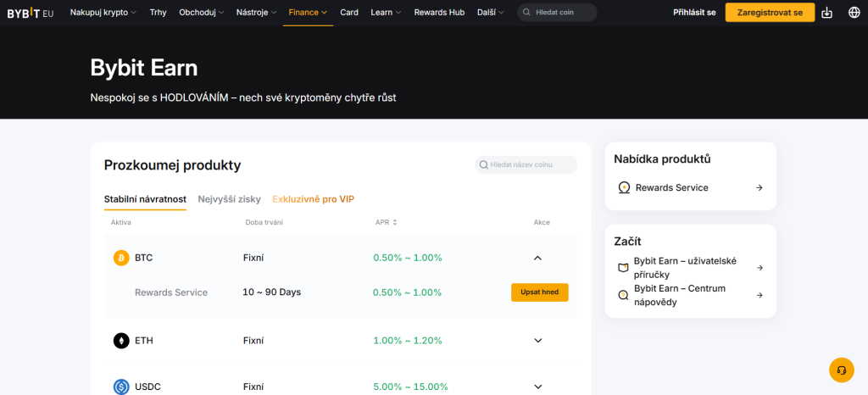Open the language globe icon
The height and width of the screenshot is (395, 868).
tap(854, 12)
